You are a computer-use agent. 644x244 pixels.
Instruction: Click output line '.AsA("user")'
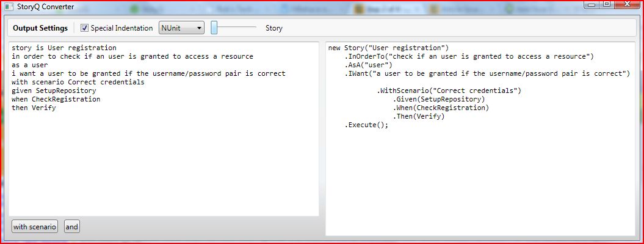click(x=369, y=65)
